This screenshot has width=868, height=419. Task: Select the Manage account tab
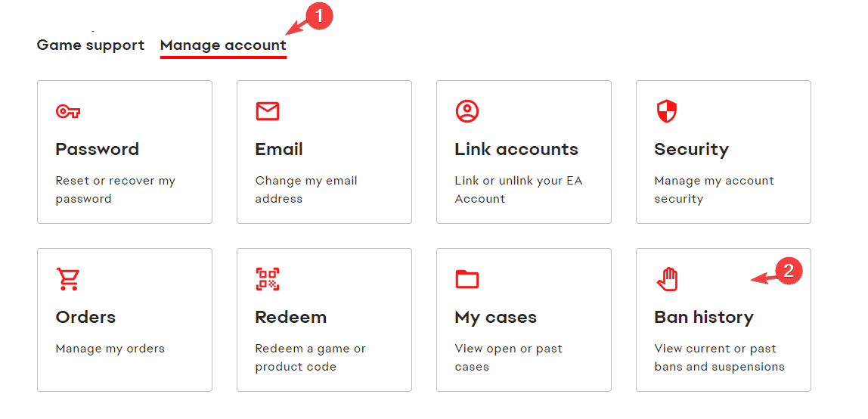[223, 45]
